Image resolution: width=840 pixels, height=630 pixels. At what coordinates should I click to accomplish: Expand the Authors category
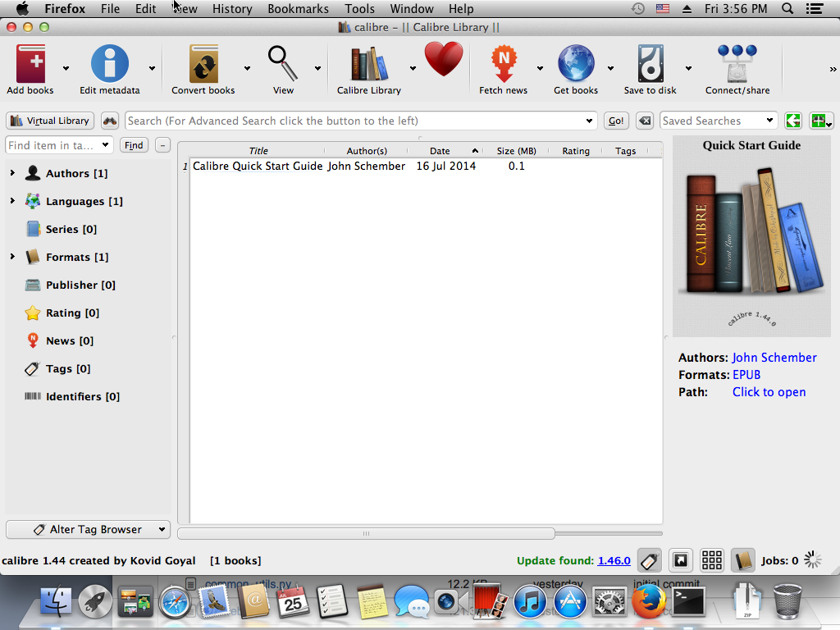pyautogui.click(x=12, y=172)
